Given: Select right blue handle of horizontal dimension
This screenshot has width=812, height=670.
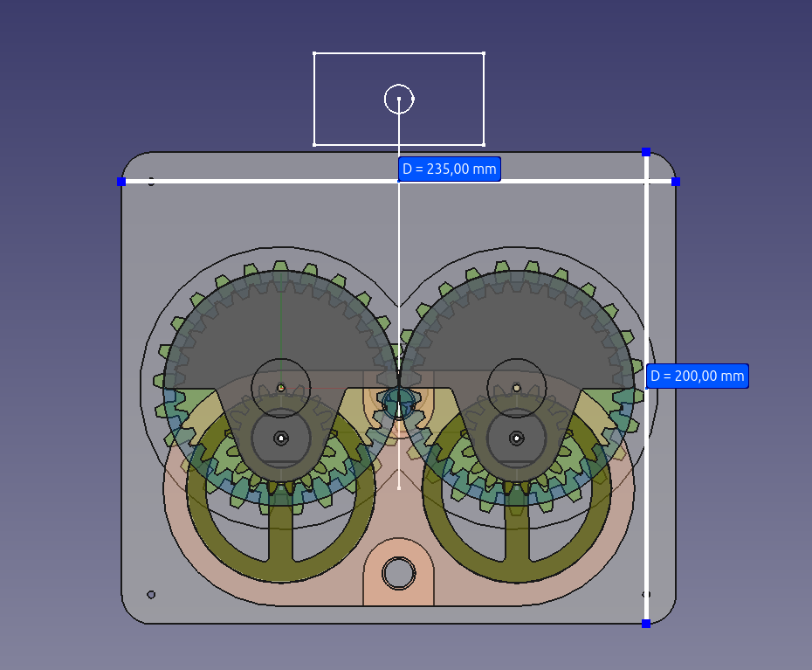Looking at the screenshot, I should [676, 182].
